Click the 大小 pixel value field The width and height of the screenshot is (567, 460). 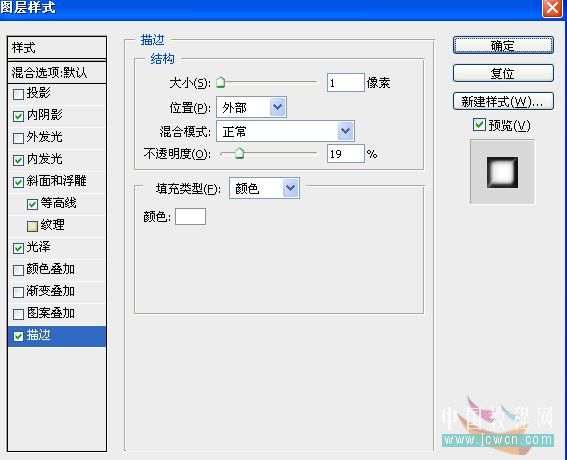click(345, 82)
